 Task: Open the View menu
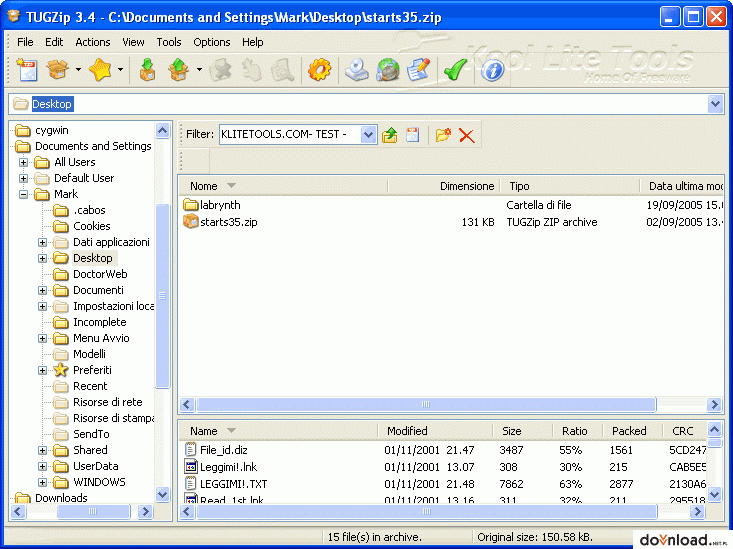[133, 42]
